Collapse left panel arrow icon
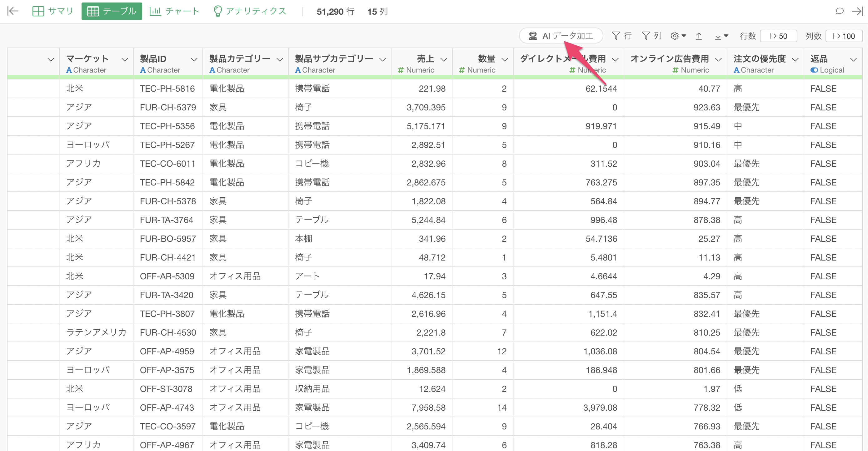The width and height of the screenshot is (868, 451). (13, 11)
